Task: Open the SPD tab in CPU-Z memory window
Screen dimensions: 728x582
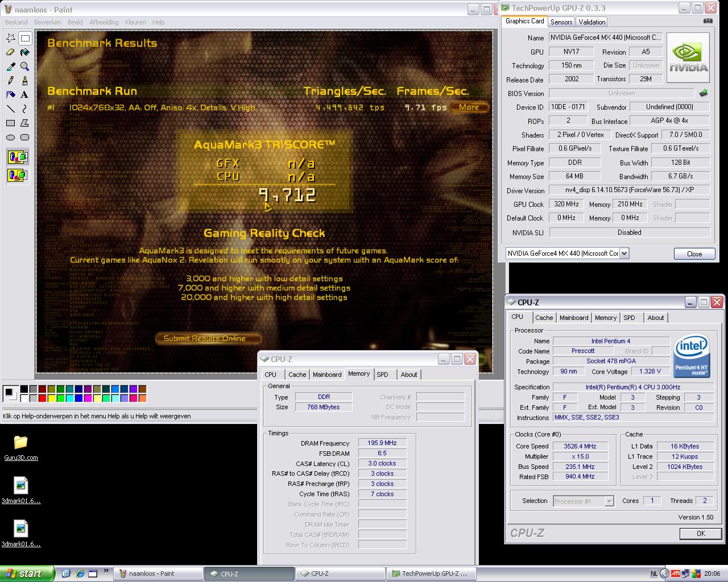Action: [x=383, y=375]
